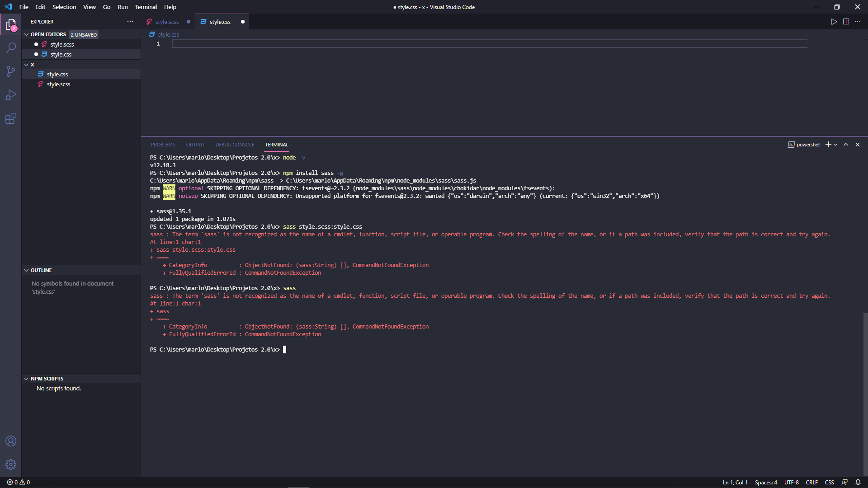Maximize the terminal panel size
Viewport: 868px width, 488px height.
pos(846,145)
